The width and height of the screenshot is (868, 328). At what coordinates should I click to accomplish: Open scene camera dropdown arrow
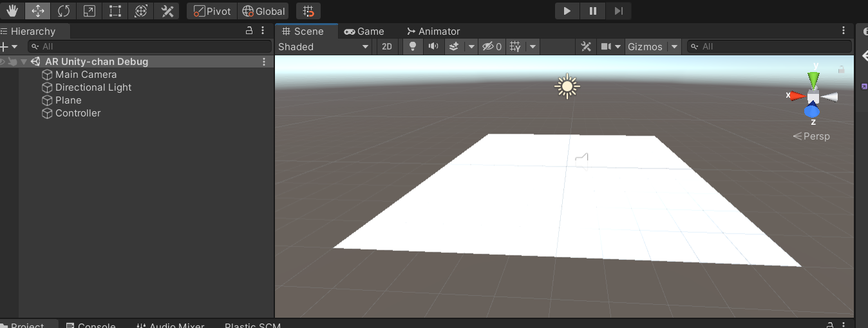[x=618, y=46]
